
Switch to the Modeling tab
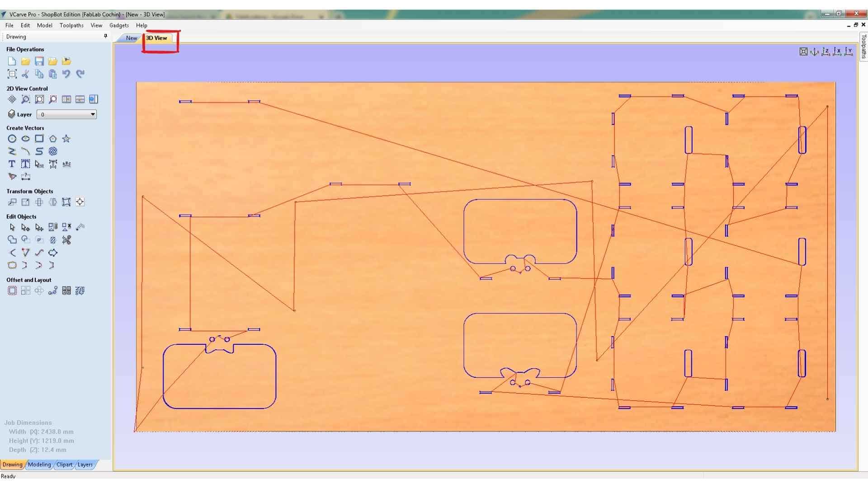(39, 465)
